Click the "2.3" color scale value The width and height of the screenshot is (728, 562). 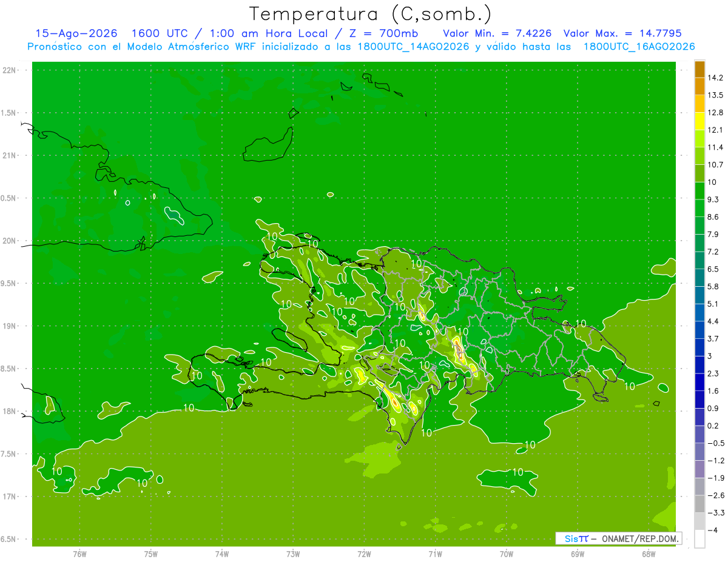click(713, 373)
